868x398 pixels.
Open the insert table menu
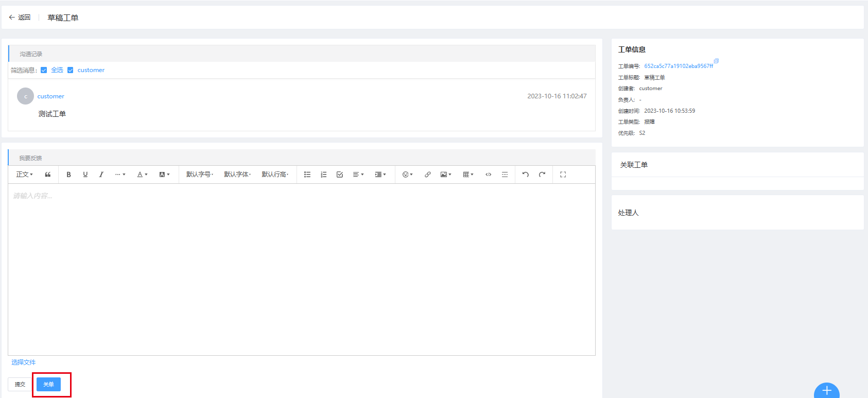pos(468,175)
